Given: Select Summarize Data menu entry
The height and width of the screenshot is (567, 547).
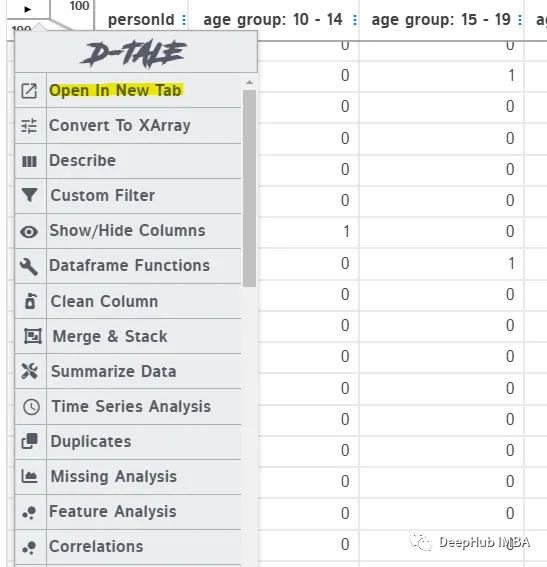Looking at the screenshot, I should tap(128, 371).
